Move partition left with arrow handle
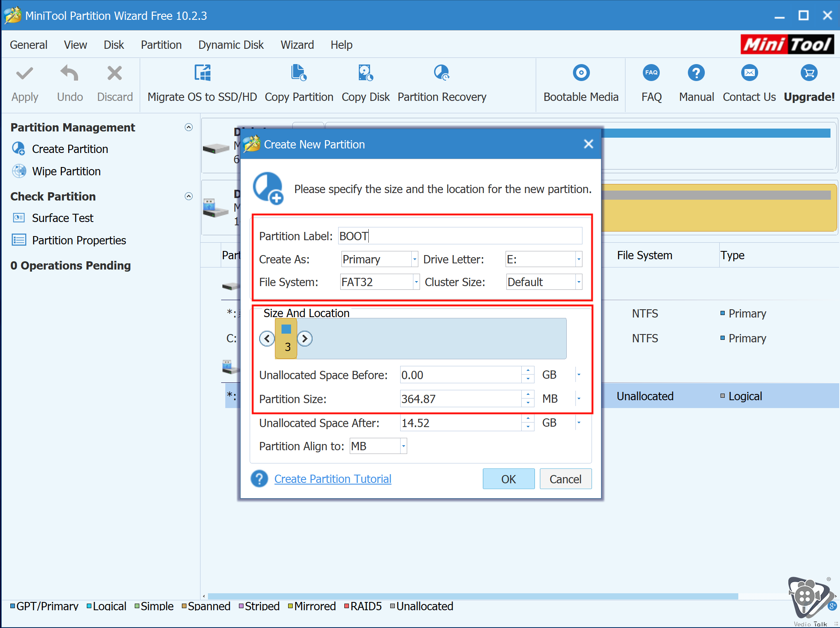This screenshot has height=628, width=840. 267,339
